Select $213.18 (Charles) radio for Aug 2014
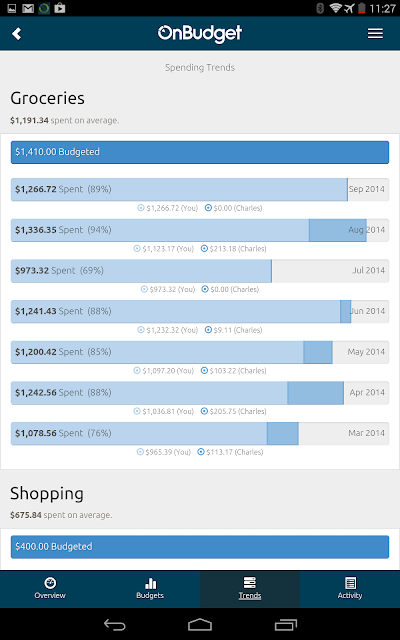400x640 pixels. (x=204, y=249)
